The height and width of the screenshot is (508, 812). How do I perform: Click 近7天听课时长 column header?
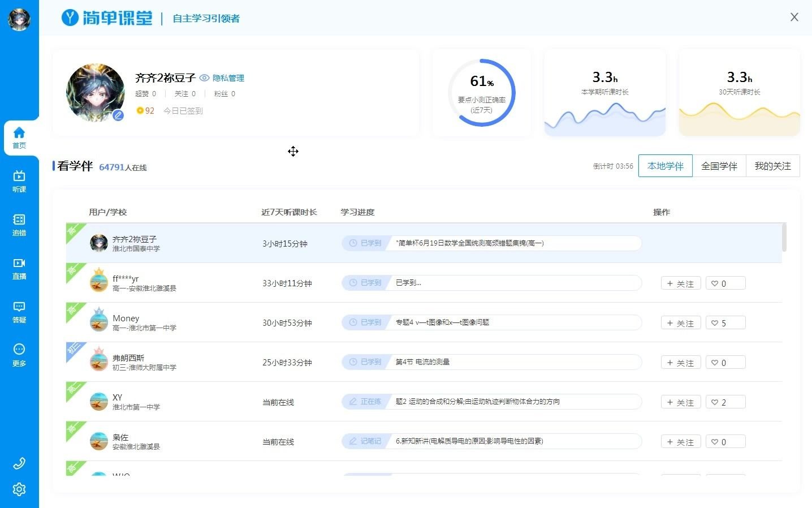289,212
